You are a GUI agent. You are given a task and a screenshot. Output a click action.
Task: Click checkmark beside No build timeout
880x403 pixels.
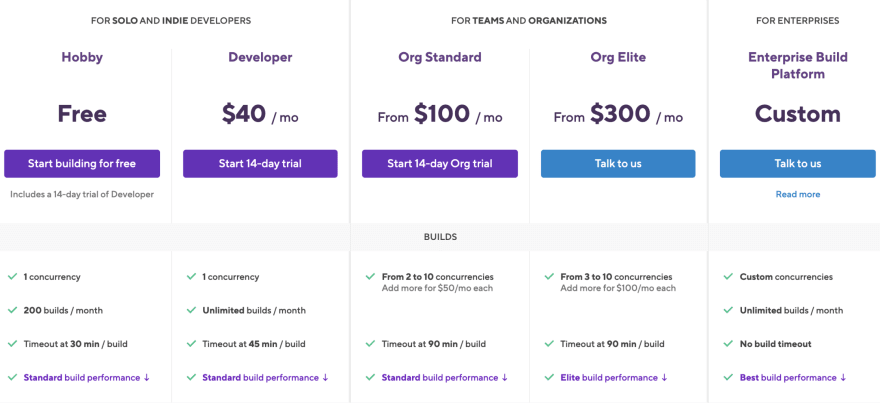pyautogui.click(x=728, y=344)
